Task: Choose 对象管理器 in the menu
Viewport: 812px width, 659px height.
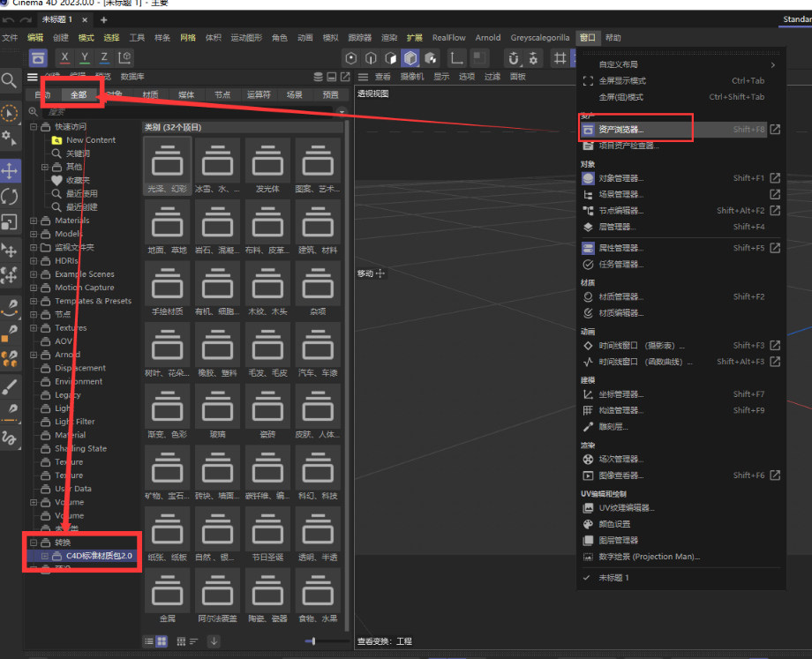Action: [621, 178]
